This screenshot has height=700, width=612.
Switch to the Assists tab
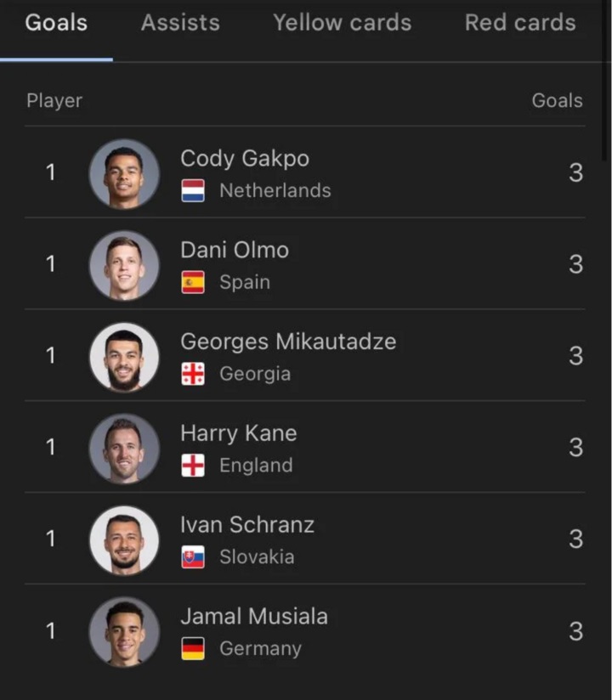[180, 23]
